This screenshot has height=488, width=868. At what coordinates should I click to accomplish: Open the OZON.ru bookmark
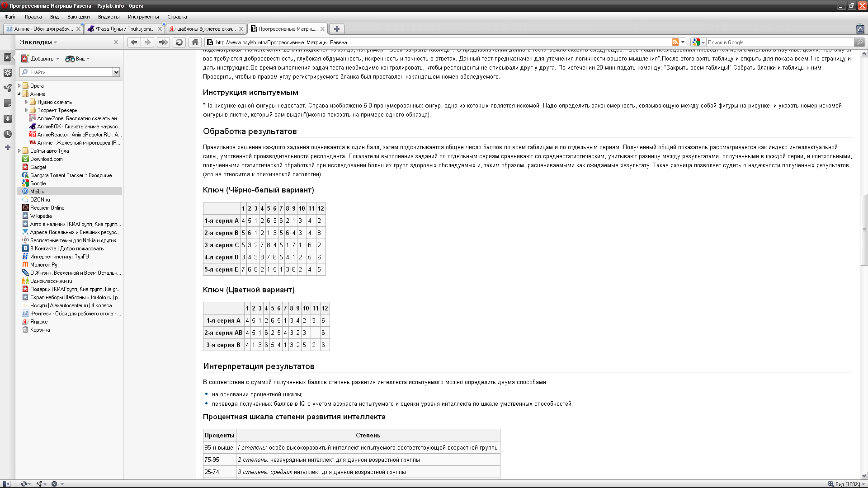click(x=70, y=200)
